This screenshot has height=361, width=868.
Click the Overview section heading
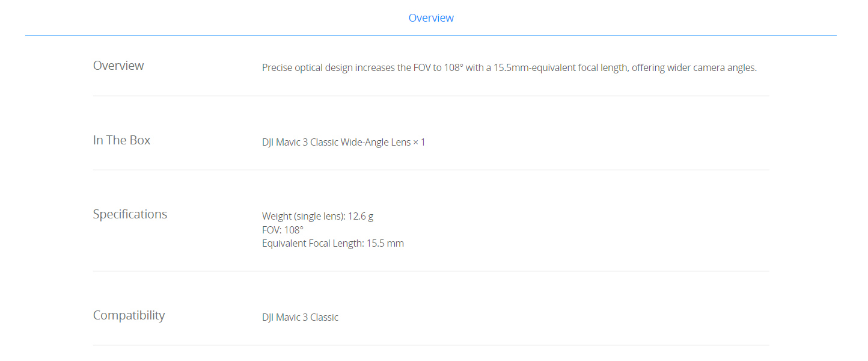118,66
